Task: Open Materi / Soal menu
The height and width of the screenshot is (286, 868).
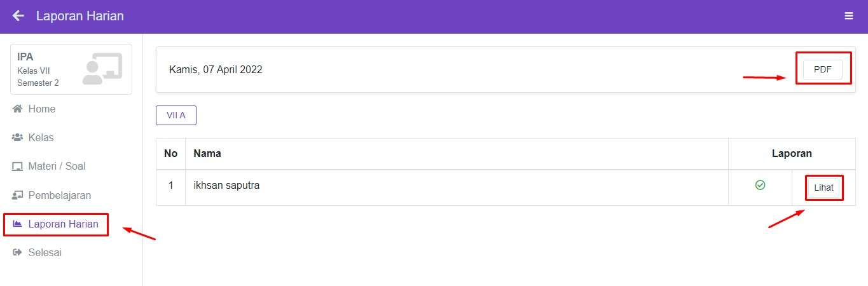Action: 57,167
